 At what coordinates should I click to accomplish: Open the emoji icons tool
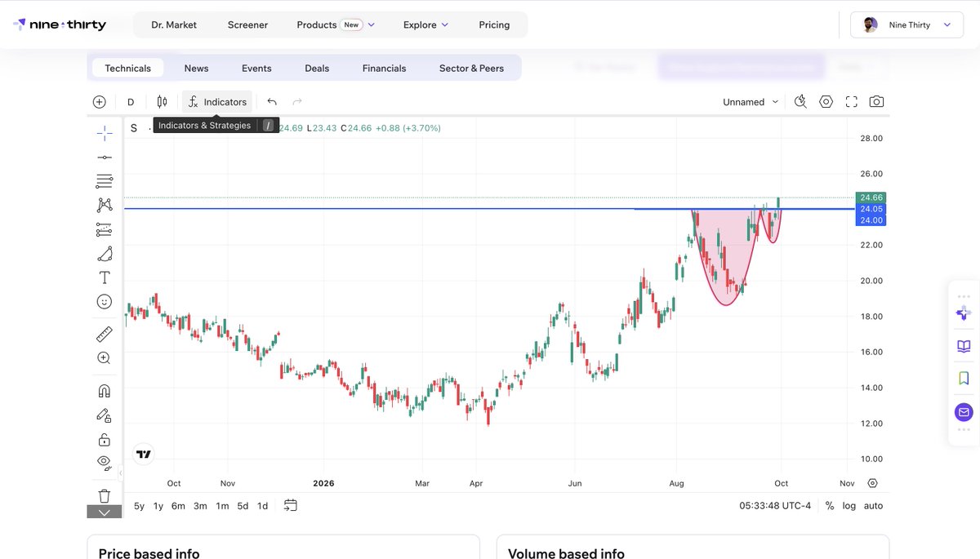coord(105,302)
